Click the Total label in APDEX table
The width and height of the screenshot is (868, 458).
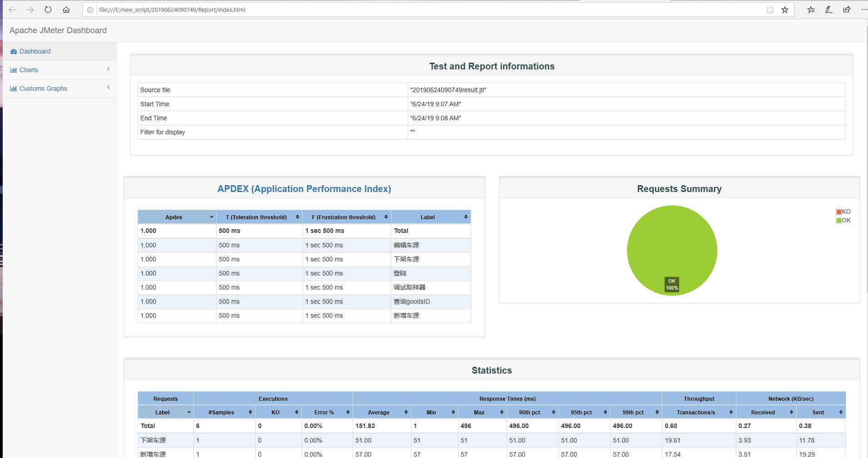[401, 231]
